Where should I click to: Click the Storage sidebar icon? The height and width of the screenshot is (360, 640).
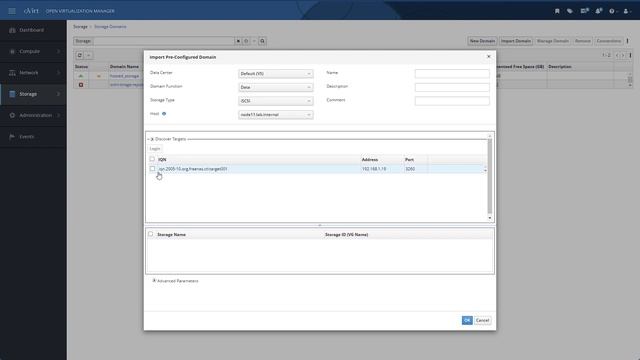(x=12, y=94)
